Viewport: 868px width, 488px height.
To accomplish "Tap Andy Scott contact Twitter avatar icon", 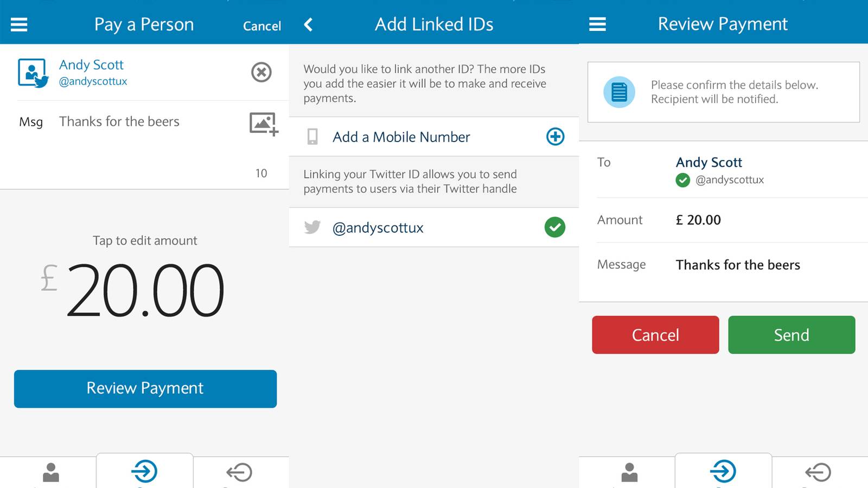I will click(x=33, y=73).
